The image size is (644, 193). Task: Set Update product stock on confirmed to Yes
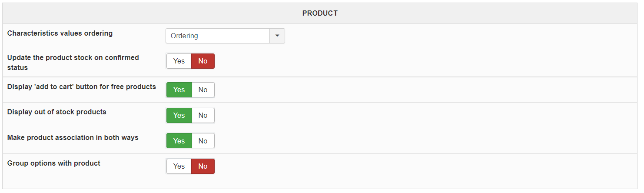pos(179,61)
